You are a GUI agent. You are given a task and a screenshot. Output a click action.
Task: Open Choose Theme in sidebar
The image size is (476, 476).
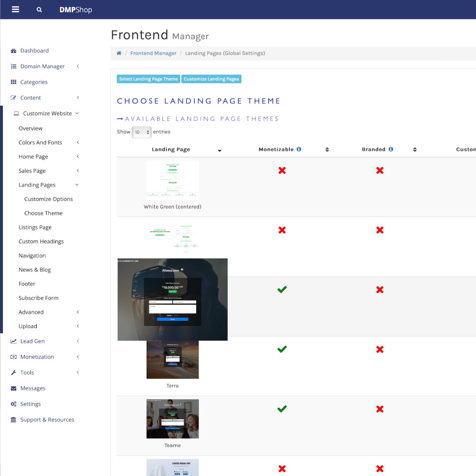[43, 213]
